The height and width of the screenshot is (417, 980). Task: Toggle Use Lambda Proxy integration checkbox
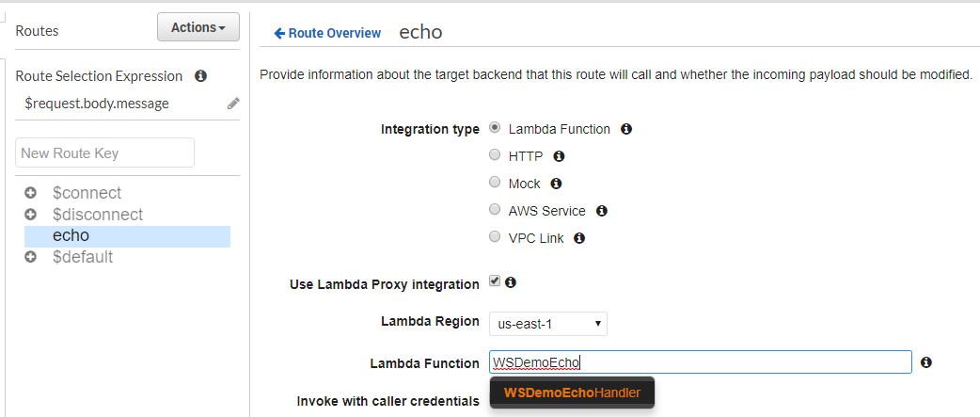(x=495, y=281)
